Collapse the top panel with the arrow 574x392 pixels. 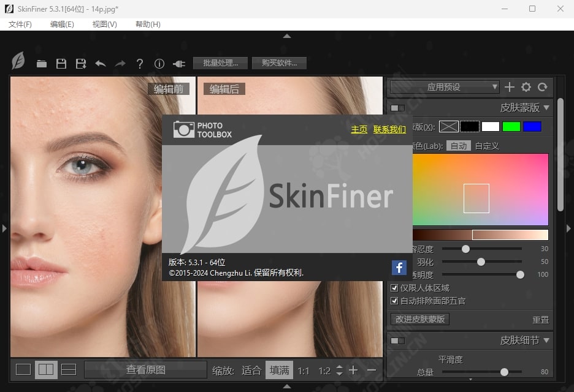287,36
